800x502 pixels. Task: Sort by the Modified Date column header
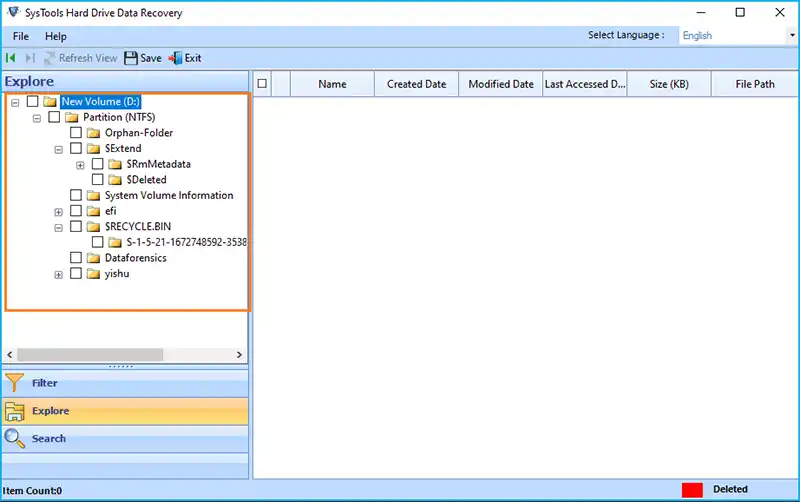click(x=501, y=84)
